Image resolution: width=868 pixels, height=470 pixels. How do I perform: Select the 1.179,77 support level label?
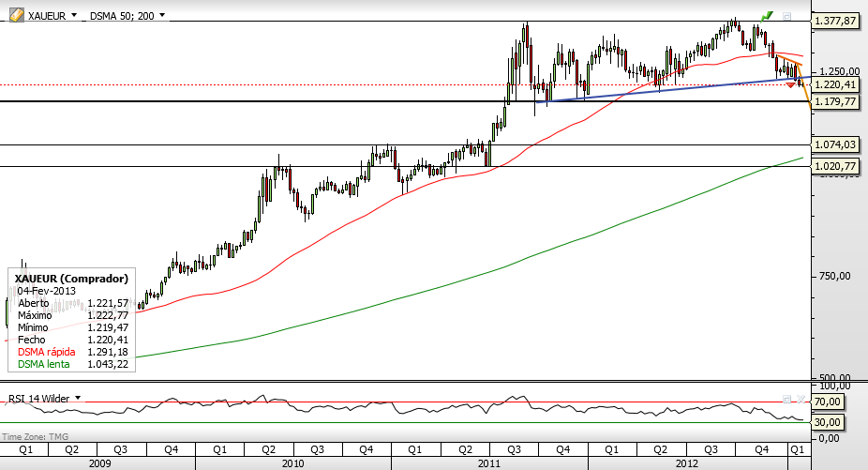(x=835, y=102)
